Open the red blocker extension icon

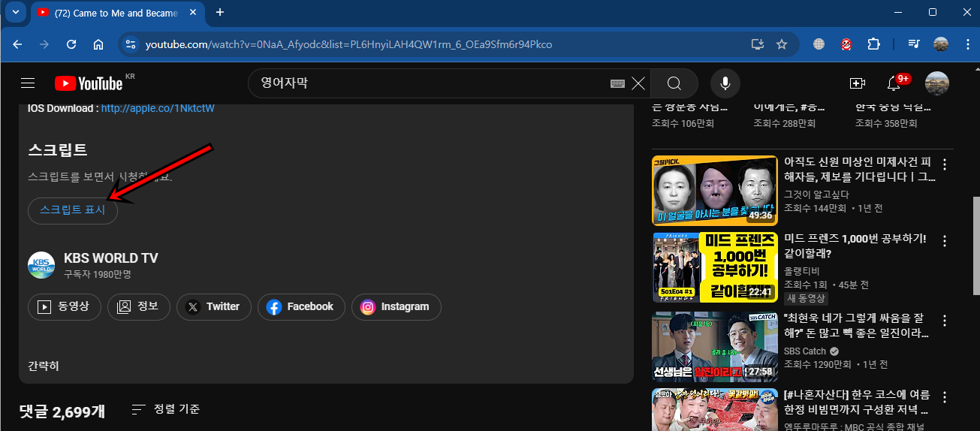[846, 44]
